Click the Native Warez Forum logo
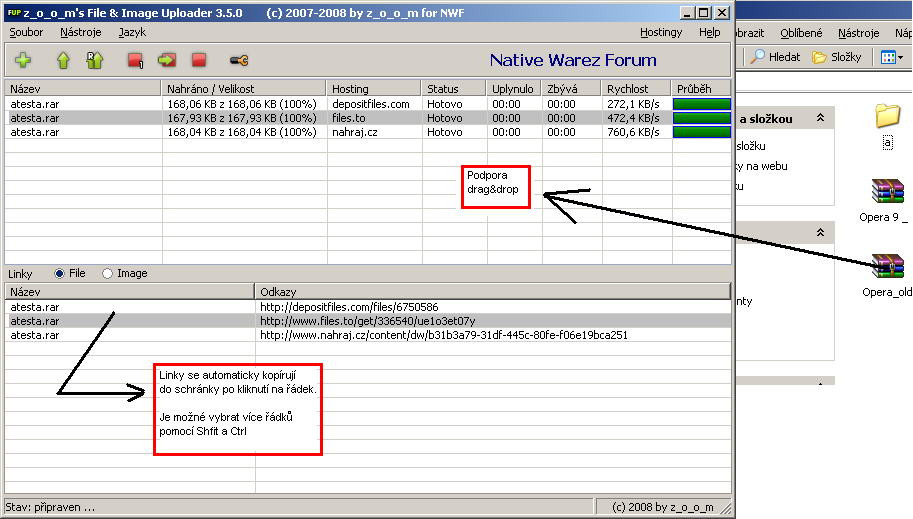This screenshot has width=913, height=519. pos(573,60)
